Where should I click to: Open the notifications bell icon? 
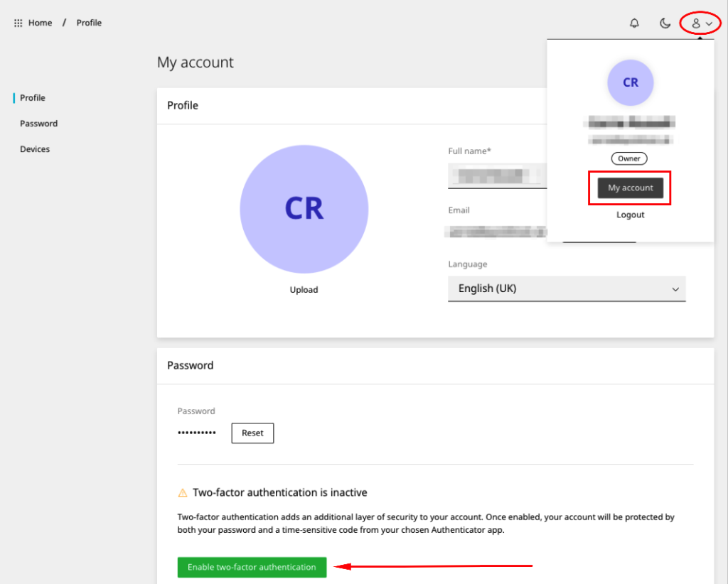click(x=634, y=23)
